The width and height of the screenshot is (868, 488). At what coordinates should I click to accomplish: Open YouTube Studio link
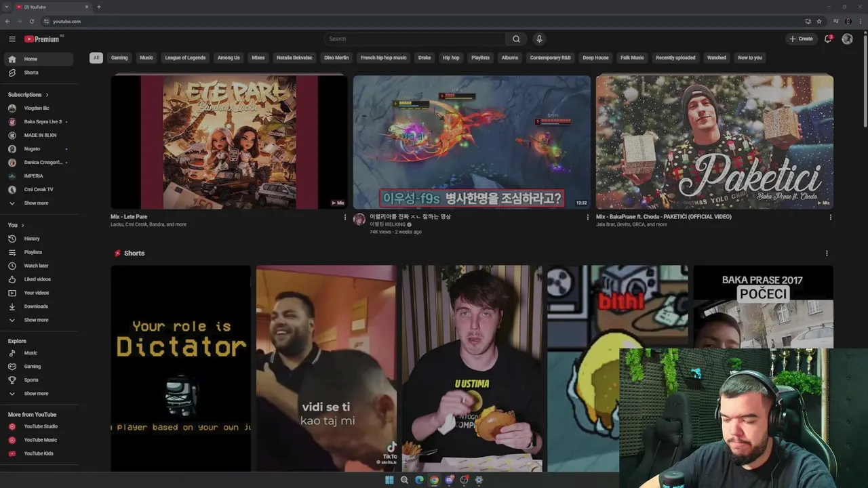[39, 426]
